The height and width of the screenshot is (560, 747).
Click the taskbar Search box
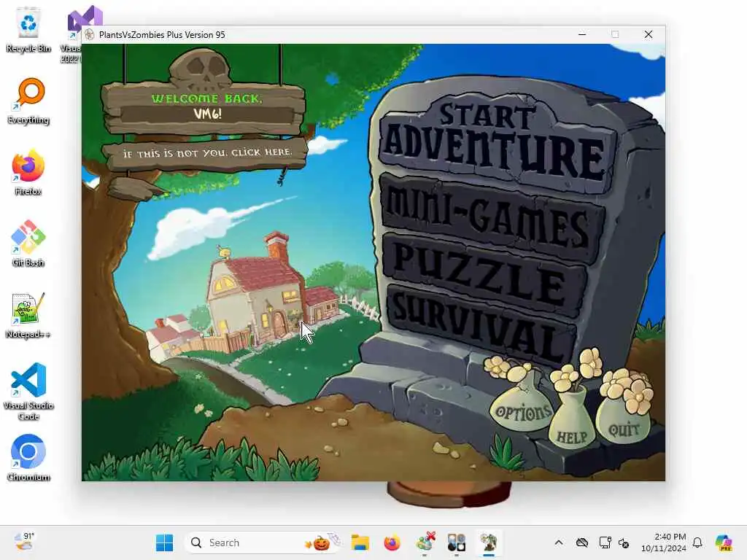(263, 542)
